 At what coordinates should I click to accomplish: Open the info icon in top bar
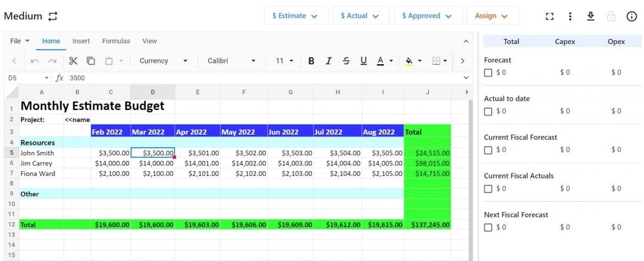pos(631,16)
